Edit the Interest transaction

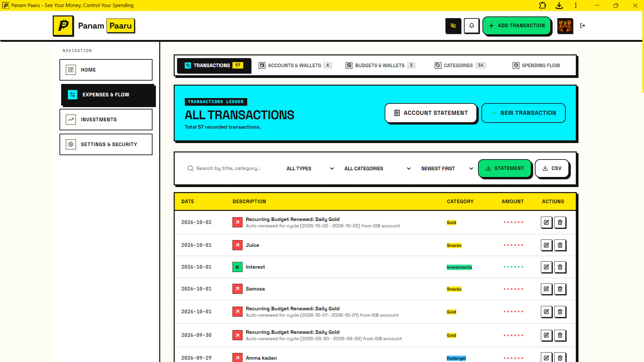[x=546, y=267]
